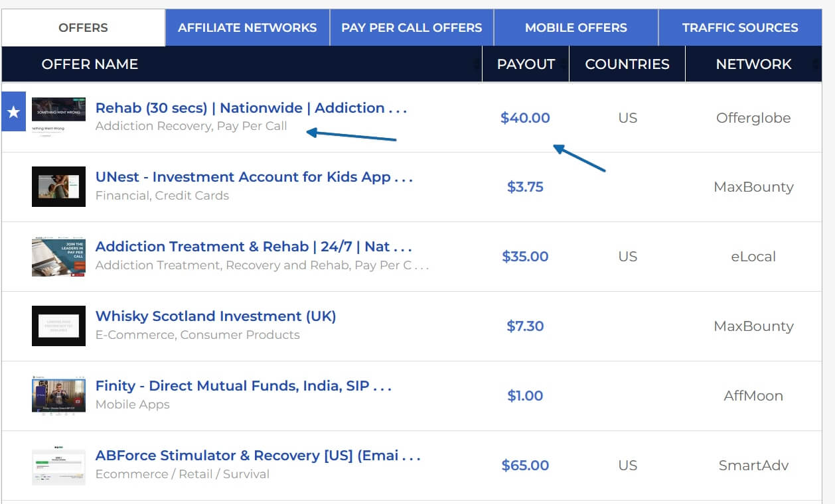835x504 pixels.
Task: Open the Rehab offer thumbnail image
Action: coord(58,117)
